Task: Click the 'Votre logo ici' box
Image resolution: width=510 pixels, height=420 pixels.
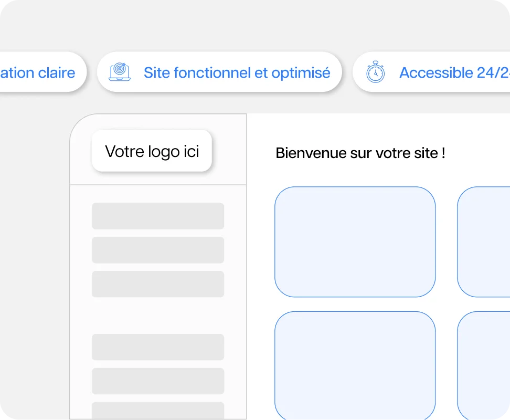Action: (x=152, y=151)
